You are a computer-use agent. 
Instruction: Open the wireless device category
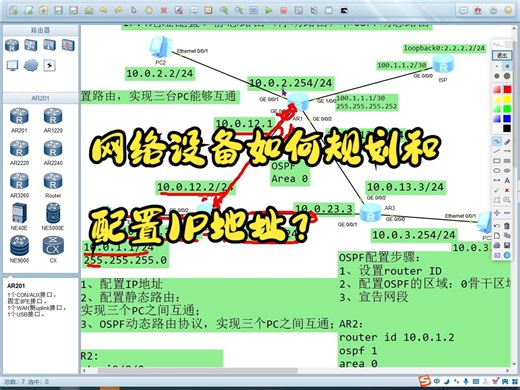[x=49, y=45]
